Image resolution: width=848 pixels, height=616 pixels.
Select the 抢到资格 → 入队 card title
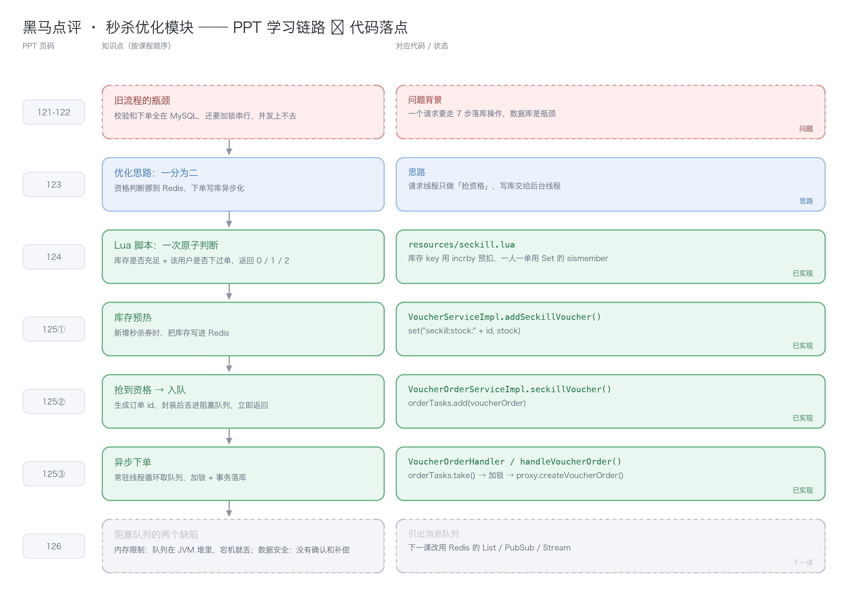pos(150,390)
